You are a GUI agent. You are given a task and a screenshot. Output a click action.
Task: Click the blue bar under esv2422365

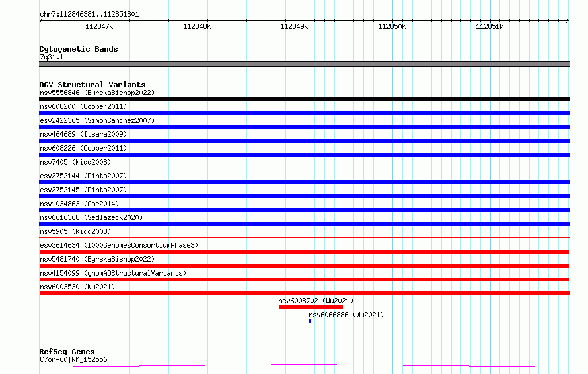(304, 127)
